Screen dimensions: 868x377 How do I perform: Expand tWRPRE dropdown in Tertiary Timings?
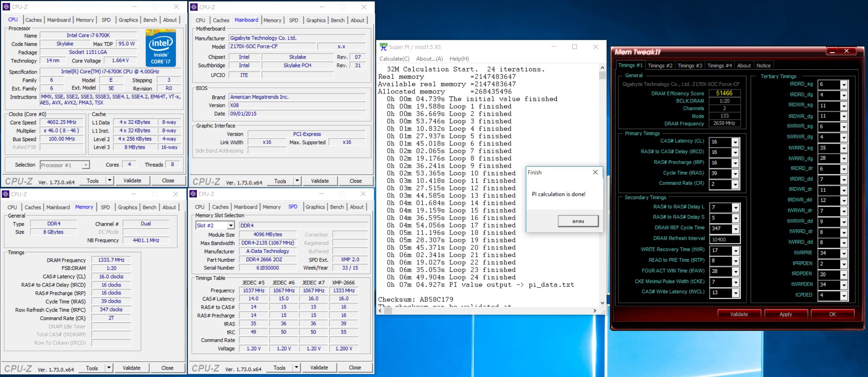(844, 253)
